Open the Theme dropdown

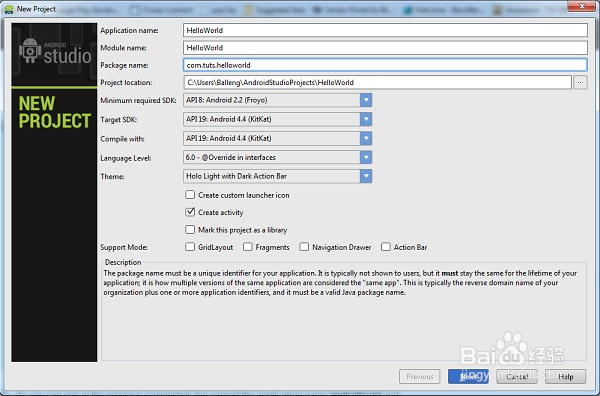(x=277, y=176)
